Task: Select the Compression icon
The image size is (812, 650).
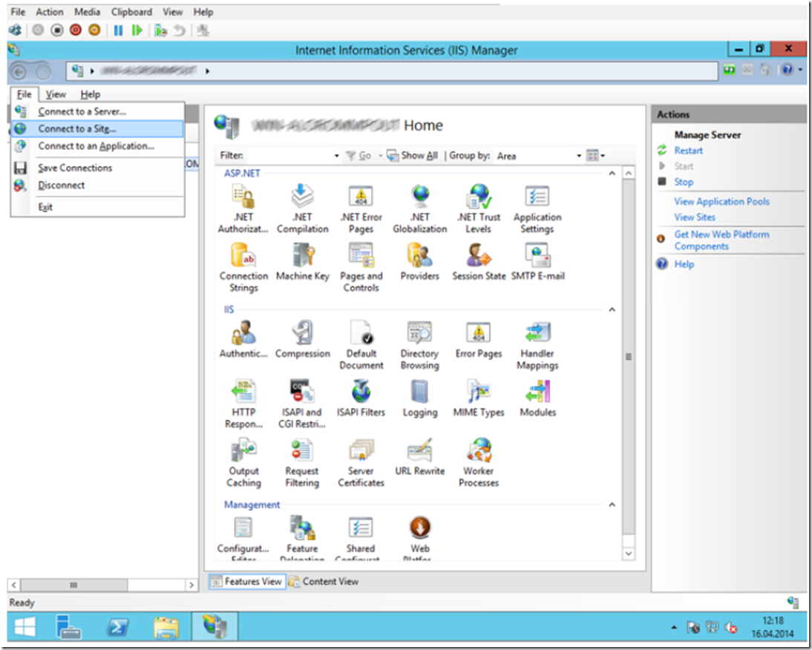Action: click(x=302, y=340)
